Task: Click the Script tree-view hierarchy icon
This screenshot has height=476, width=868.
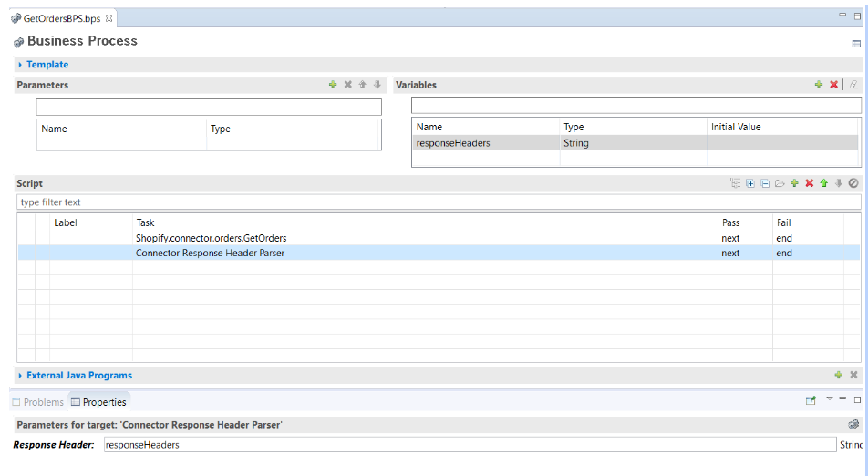Action: click(x=735, y=183)
